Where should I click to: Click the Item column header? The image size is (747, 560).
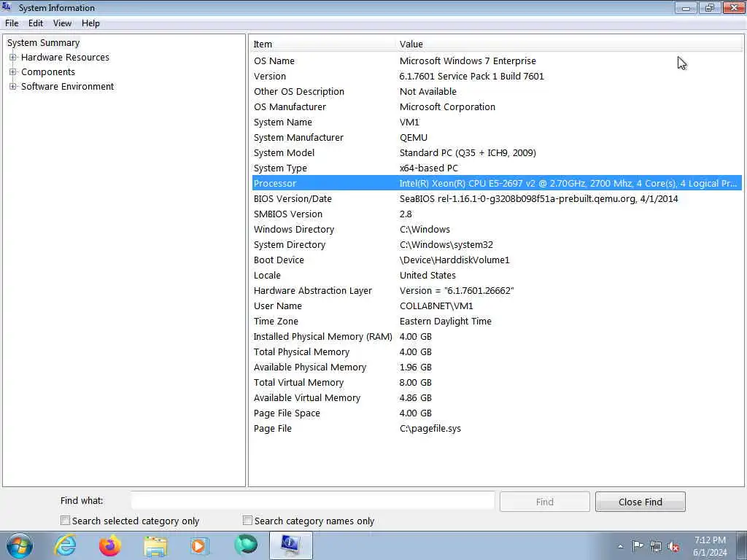click(x=323, y=44)
